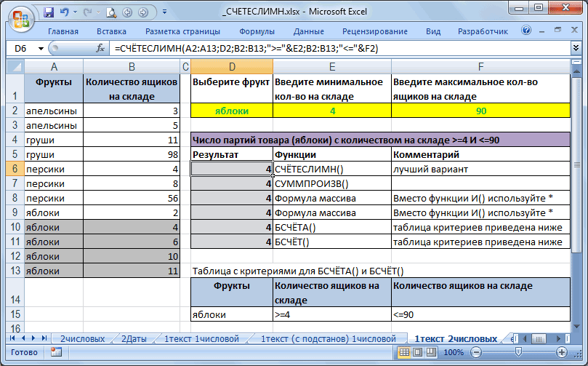This screenshot has width=588, height=366.
Task: Click macro record icon in status bar
Action: pos(56,352)
